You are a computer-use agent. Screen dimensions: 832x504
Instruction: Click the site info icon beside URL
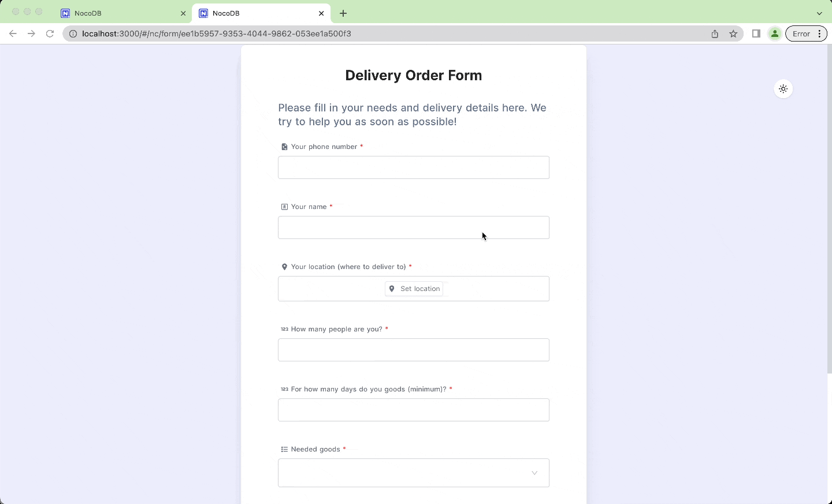pos(73,33)
